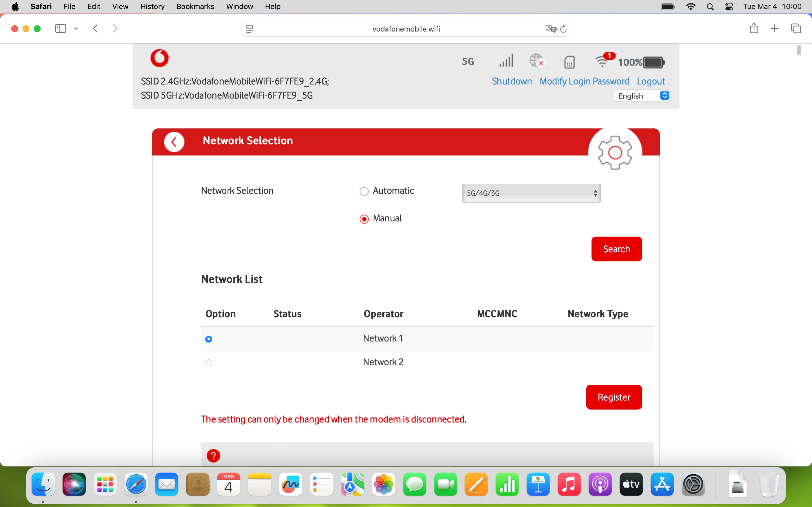Click the Vodafone logo
The height and width of the screenshot is (507, 812).
point(159,58)
